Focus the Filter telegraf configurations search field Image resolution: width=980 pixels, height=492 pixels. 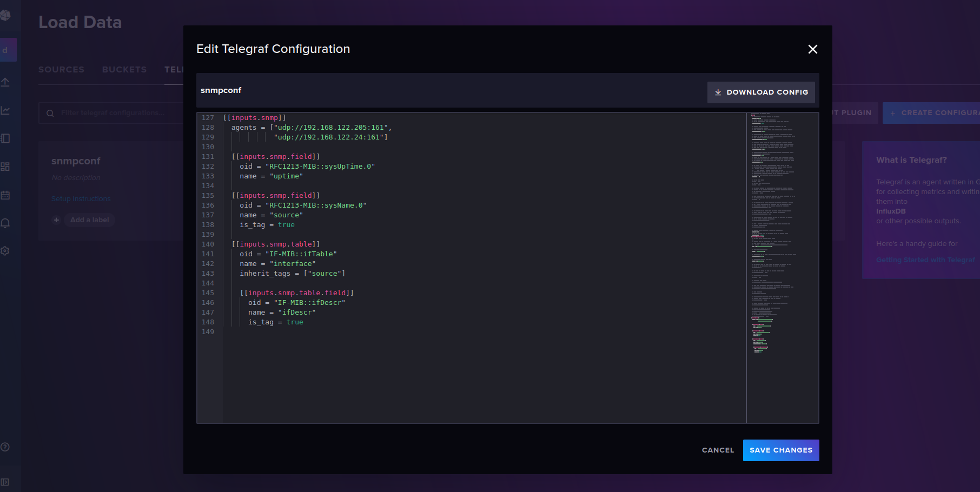click(111, 113)
